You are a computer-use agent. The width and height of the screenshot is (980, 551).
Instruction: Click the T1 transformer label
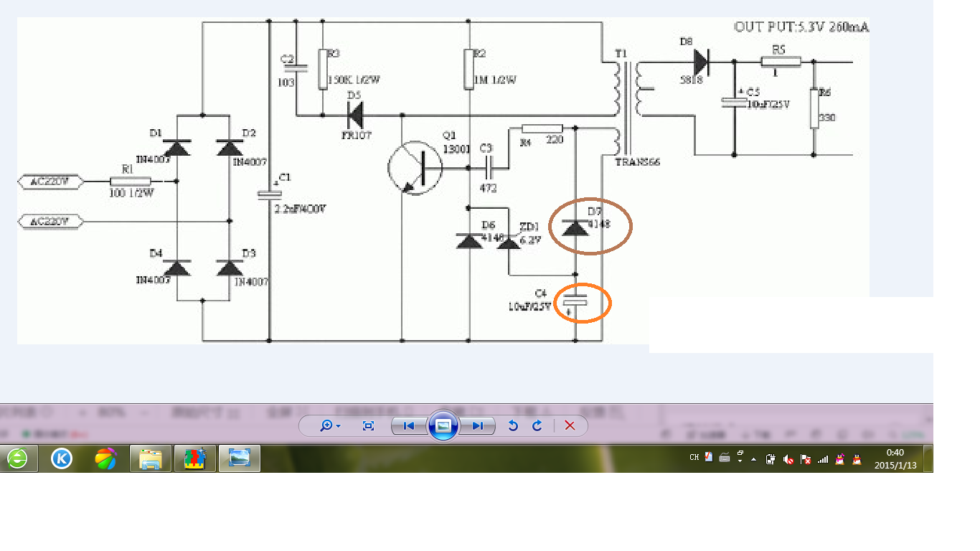point(620,54)
